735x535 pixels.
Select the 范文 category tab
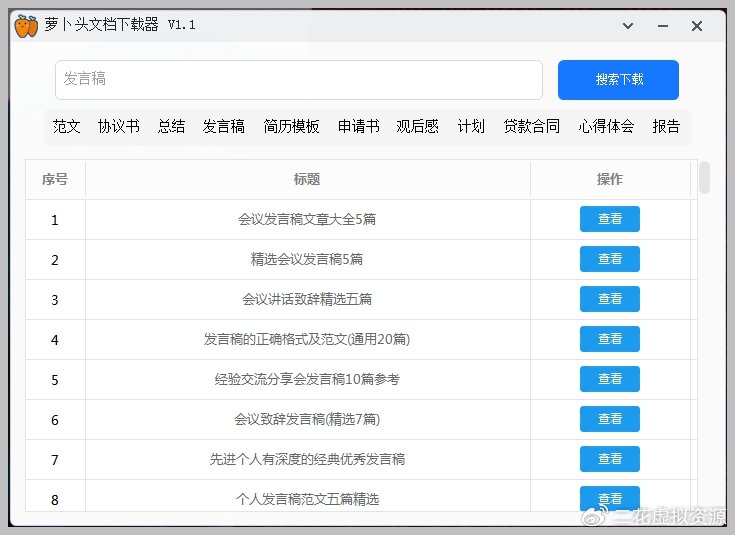tap(67, 126)
